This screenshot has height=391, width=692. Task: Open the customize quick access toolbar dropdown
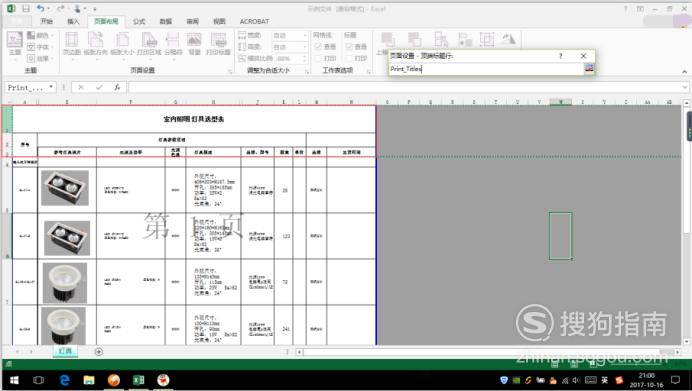94,9
